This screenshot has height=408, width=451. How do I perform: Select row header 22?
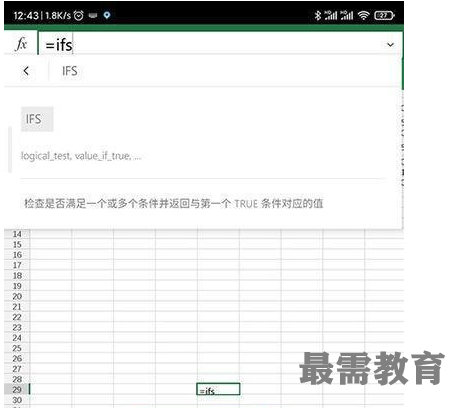(x=17, y=317)
